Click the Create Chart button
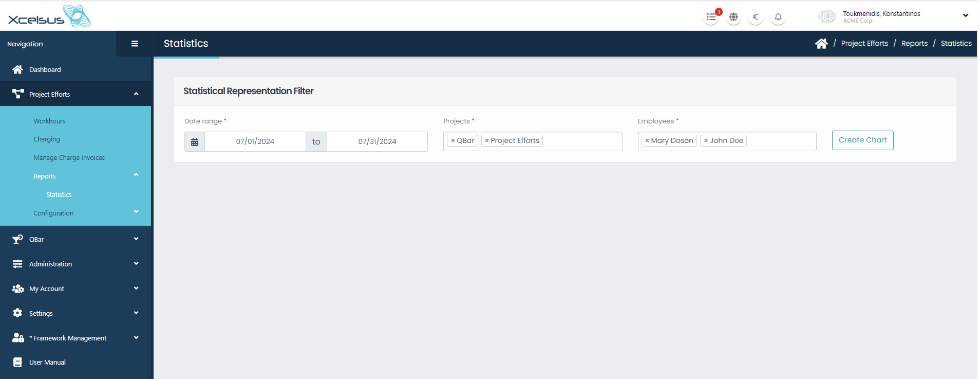The height and width of the screenshot is (379, 980). [862, 140]
